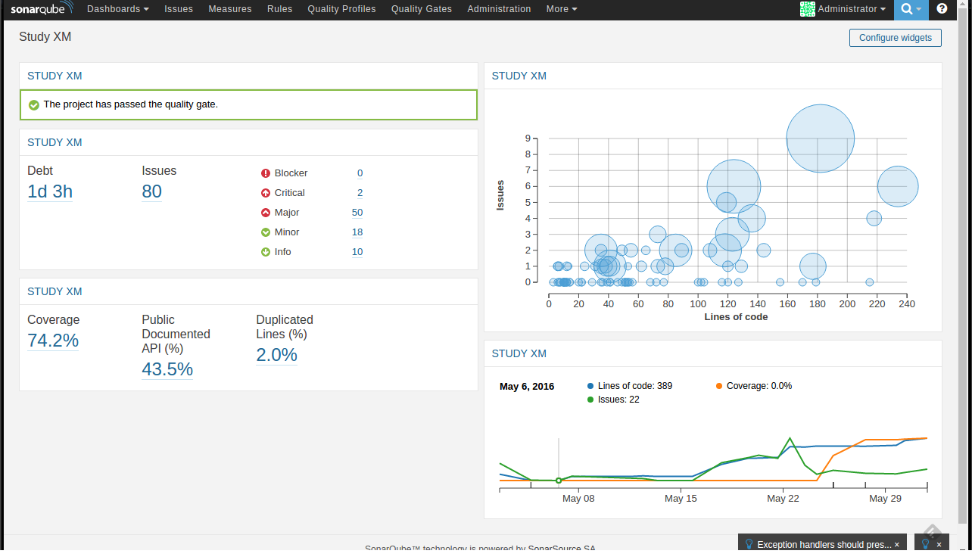Click STUDY XM title of quality gate widget
The width and height of the screenshot is (972, 560).
[55, 76]
